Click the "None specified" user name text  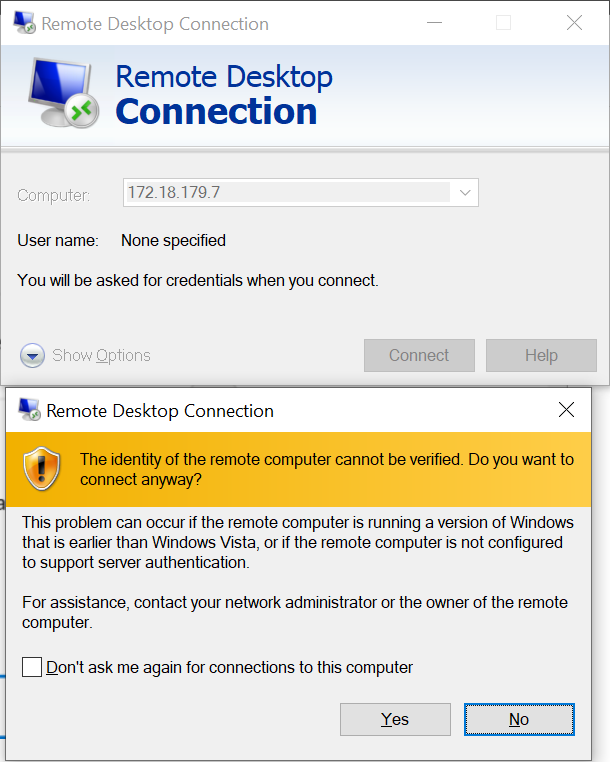pos(173,240)
